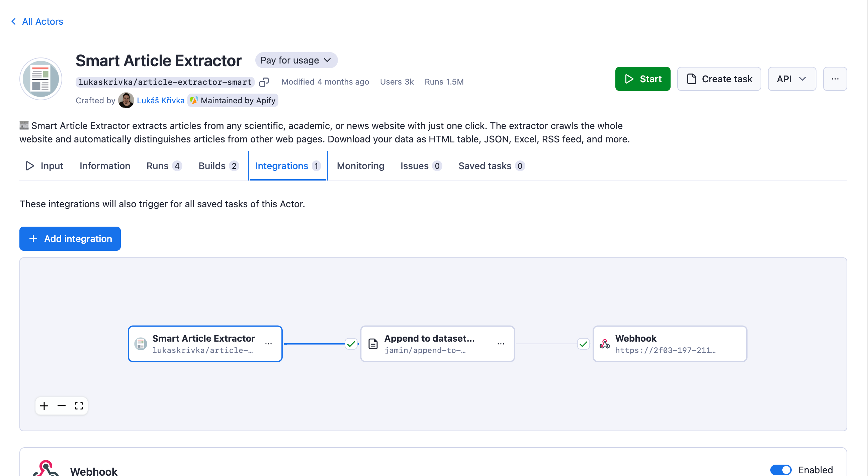The width and height of the screenshot is (868, 476).
Task: Copy the actor name with the copy icon
Action: [264, 82]
